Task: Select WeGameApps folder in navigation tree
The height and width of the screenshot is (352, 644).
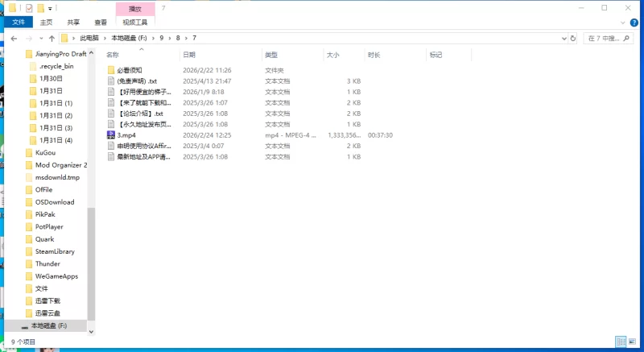Action: coord(52,276)
